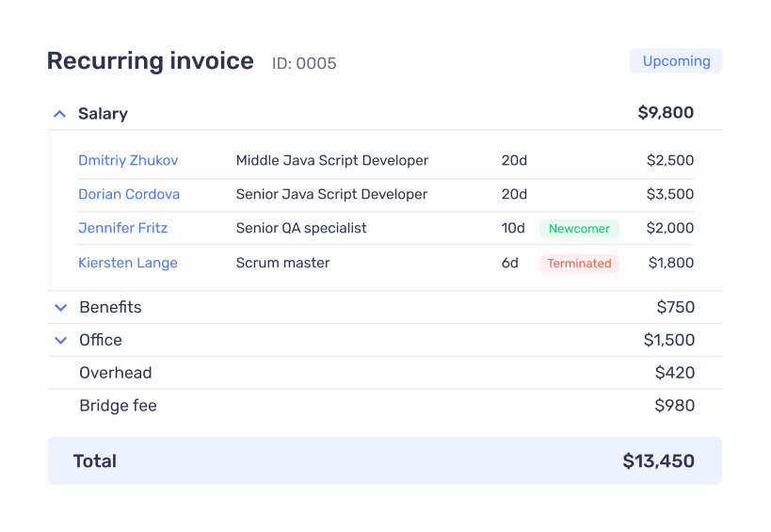Click Kiersten Lange's 6d duration
Viewport: 771px width, 532px height.
click(x=510, y=263)
